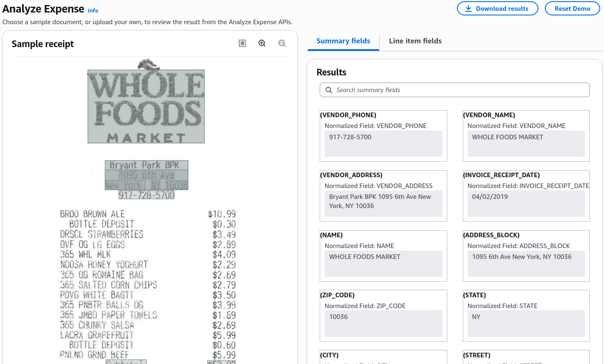The height and width of the screenshot is (364, 604).
Task: Select the Whole Foods Market logo on receipt
Action: [146, 106]
